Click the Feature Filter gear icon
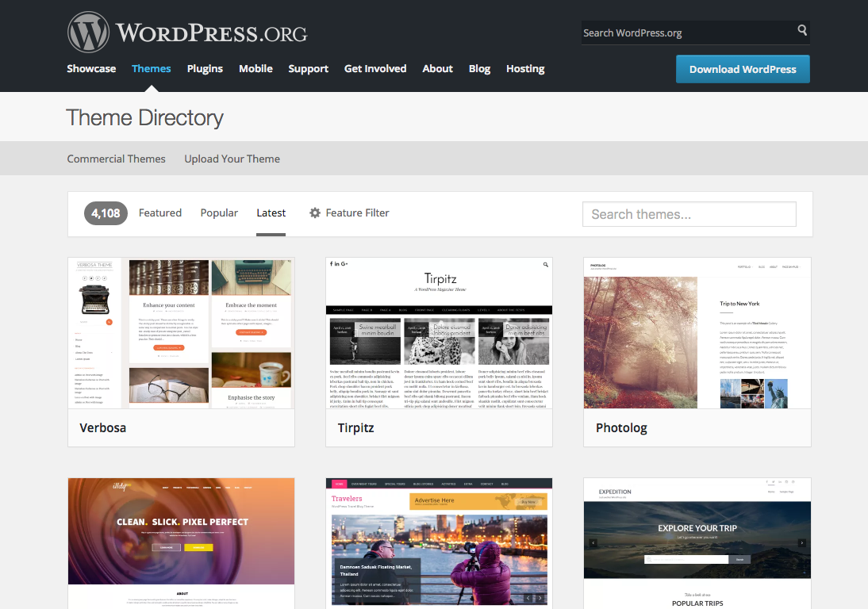This screenshot has width=868, height=609. [315, 213]
